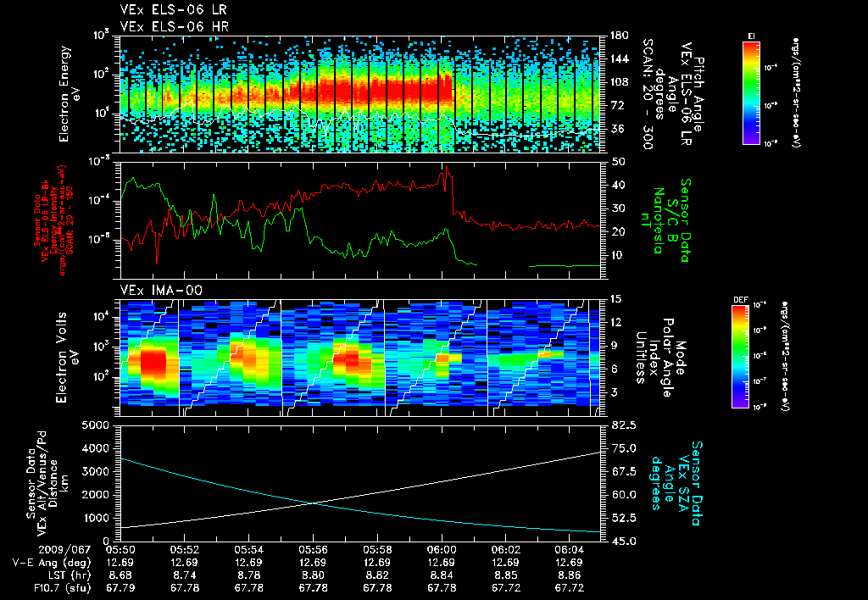
Task: Click the 06:00 time tick label
Action: (x=442, y=551)
